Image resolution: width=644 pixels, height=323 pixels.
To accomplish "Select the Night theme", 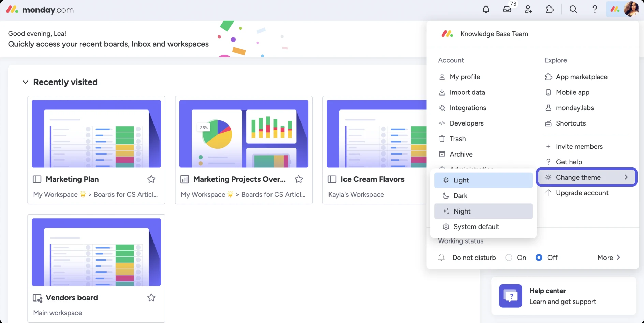I will tap(483, 211).
